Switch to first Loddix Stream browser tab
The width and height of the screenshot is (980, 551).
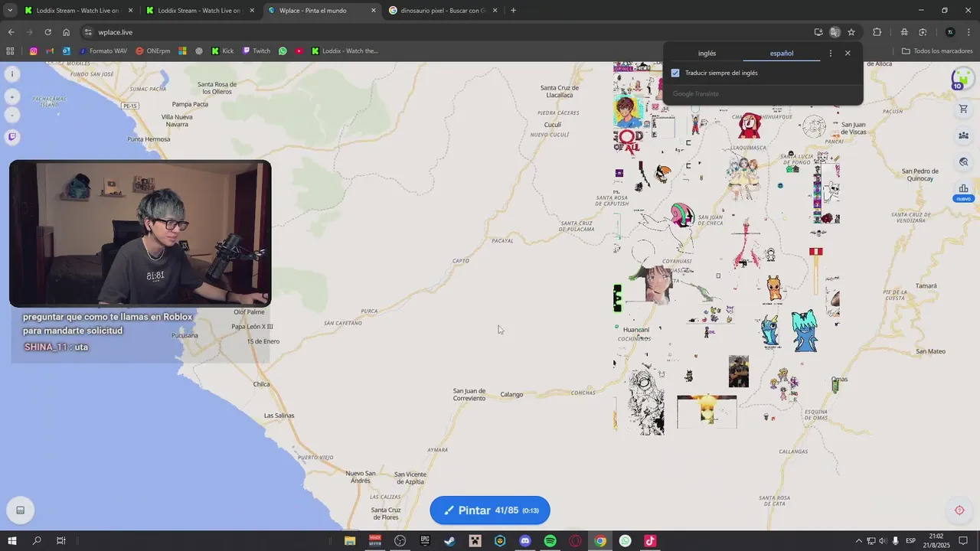tap(78, 11)
